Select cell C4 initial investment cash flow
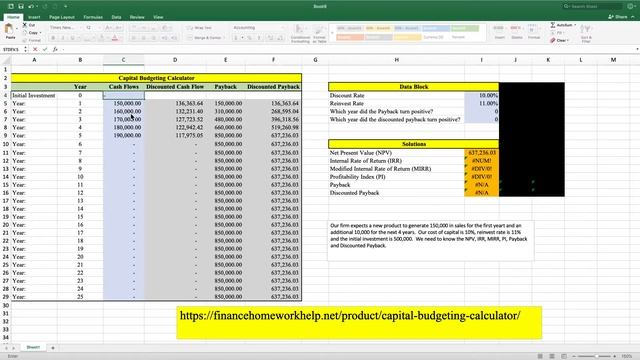The image size is (640, 360). [x=124, y=96]
